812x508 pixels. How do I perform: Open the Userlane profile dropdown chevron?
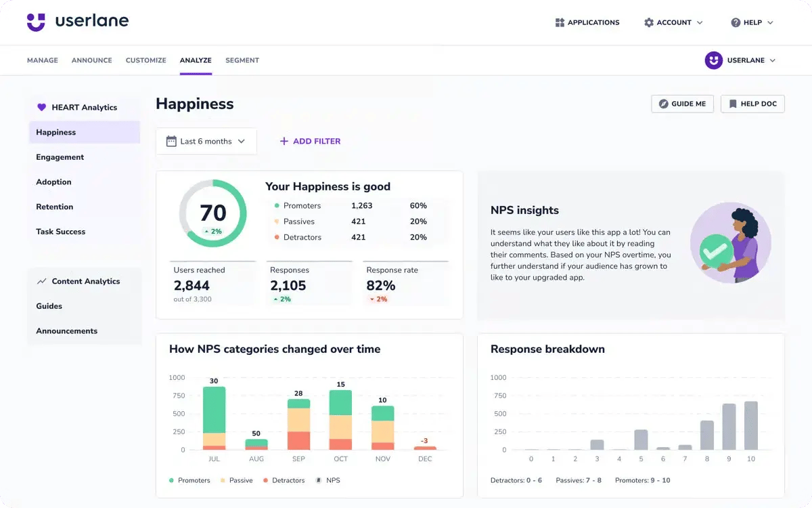pyautogui.click(x=773, y=60)
